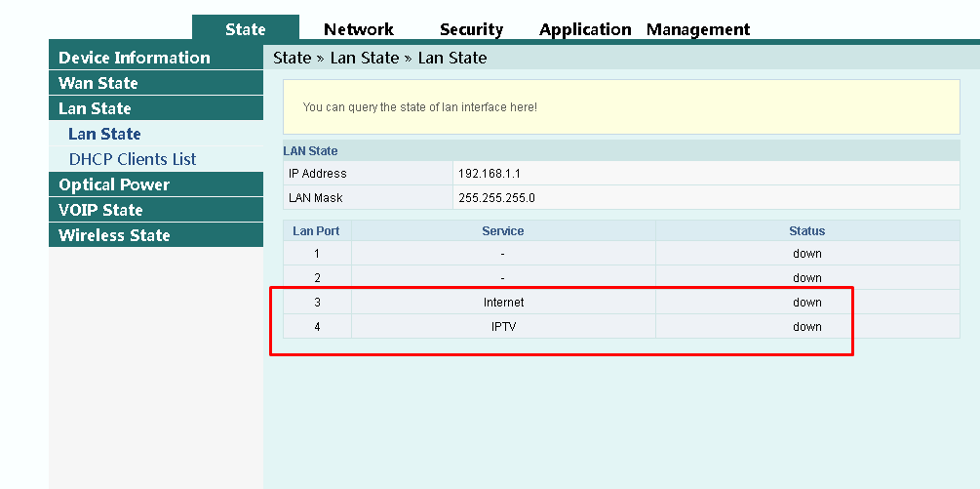
Task: Switch to the State tab
Action: pos(245,29)
